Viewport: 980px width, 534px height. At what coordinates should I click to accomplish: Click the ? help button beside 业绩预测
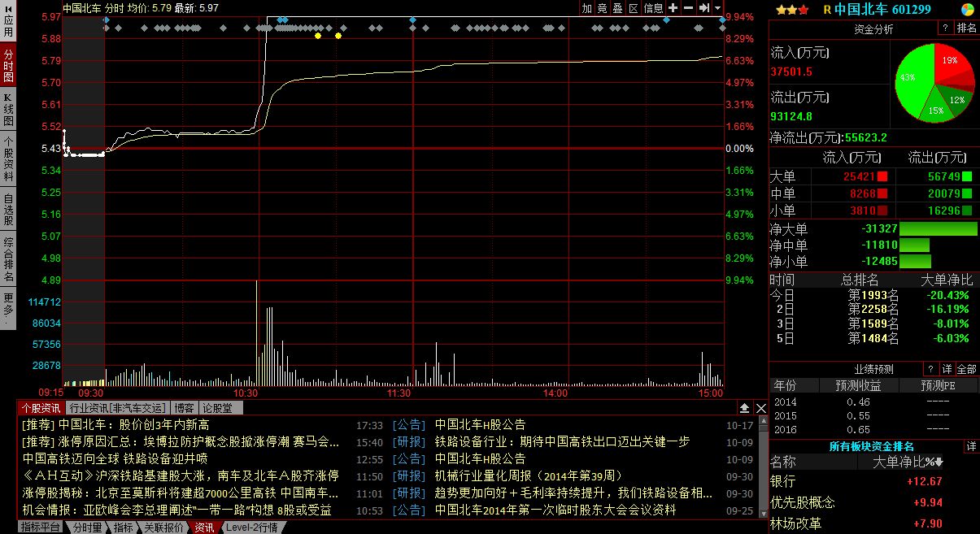930,369
